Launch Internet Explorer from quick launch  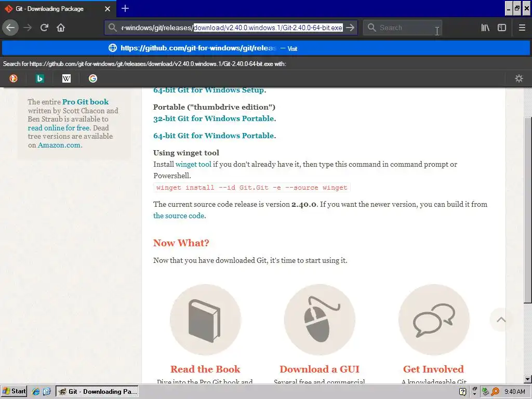tap(36, 392)
